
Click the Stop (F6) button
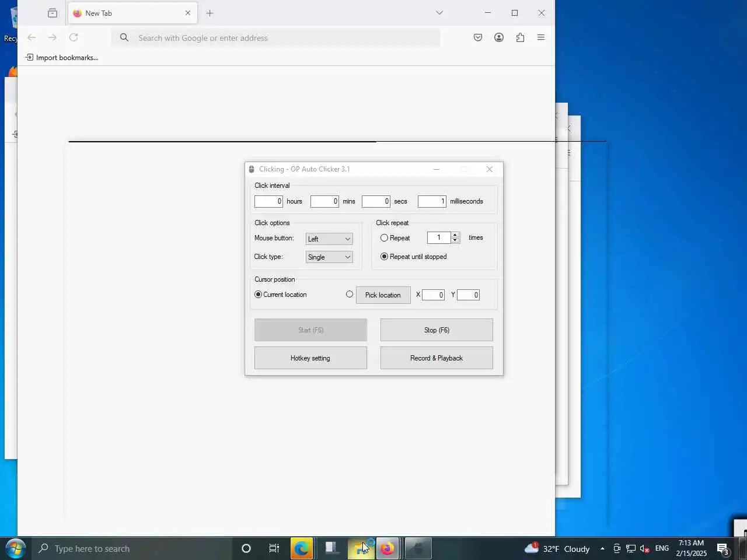tap(437, 330)
